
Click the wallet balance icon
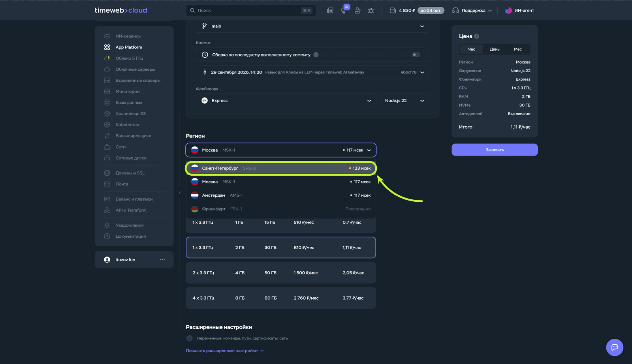tap(393, 11)
